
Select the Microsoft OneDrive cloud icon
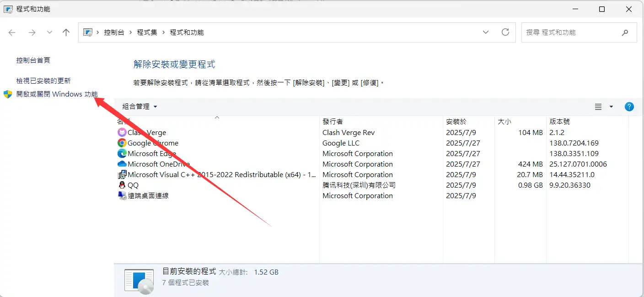[122, 164]
